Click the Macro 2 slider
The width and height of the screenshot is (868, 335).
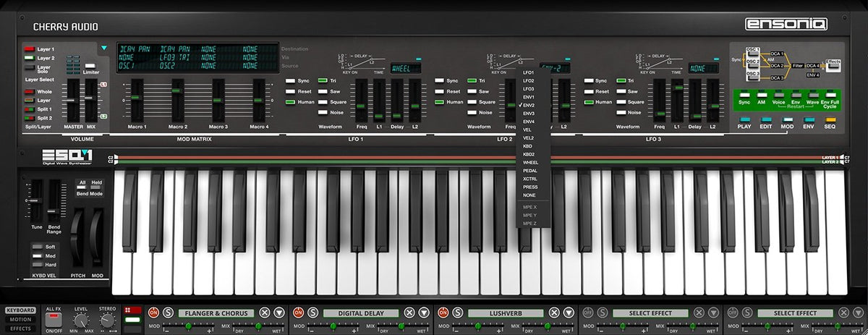coord(176,101)
